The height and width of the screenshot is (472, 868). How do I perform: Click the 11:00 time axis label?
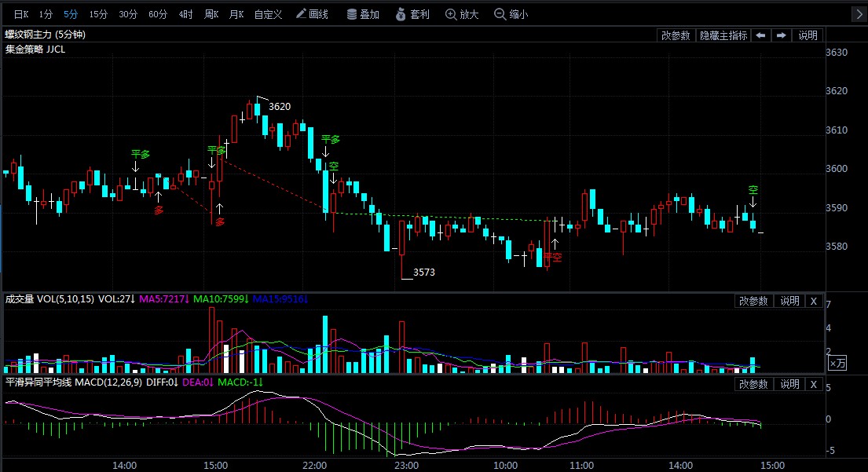(x=581, y=466)
